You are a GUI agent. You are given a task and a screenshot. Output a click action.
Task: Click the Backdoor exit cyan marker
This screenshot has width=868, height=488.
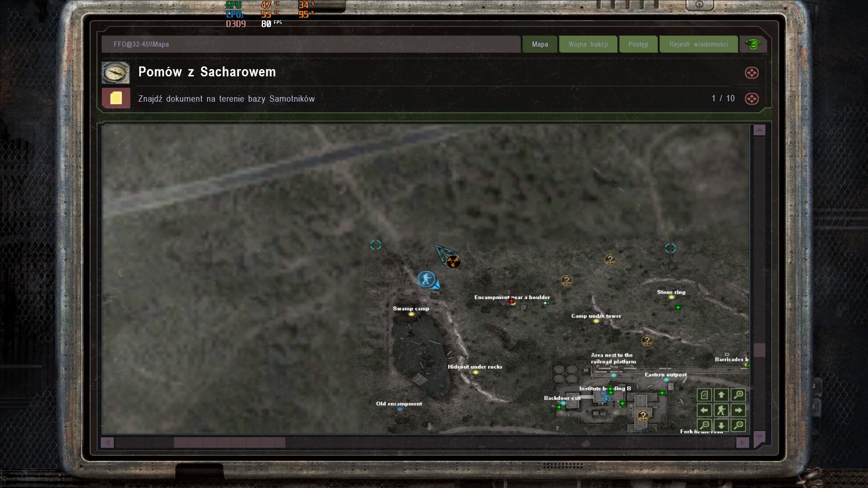coord(563,403)
